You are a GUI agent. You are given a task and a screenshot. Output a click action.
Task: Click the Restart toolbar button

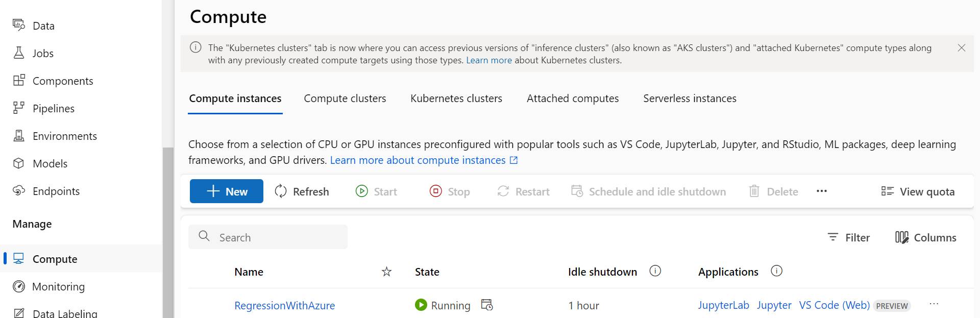point(523,191)
